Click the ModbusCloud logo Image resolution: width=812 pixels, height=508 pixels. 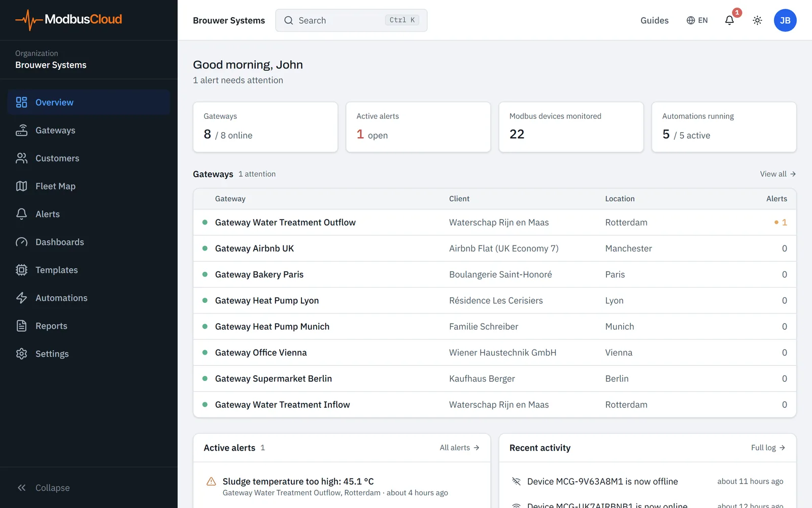point(69,20)
